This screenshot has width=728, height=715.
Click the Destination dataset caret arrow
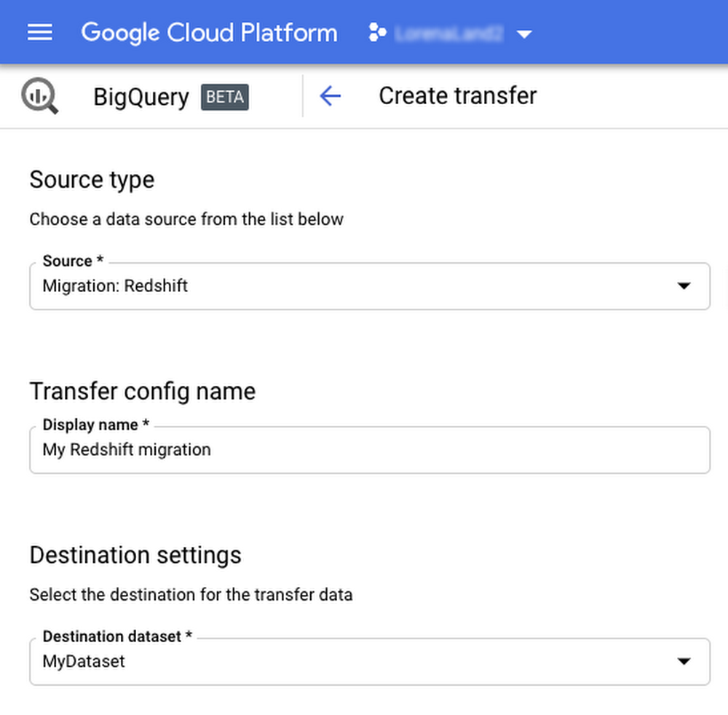click(684, 661)
